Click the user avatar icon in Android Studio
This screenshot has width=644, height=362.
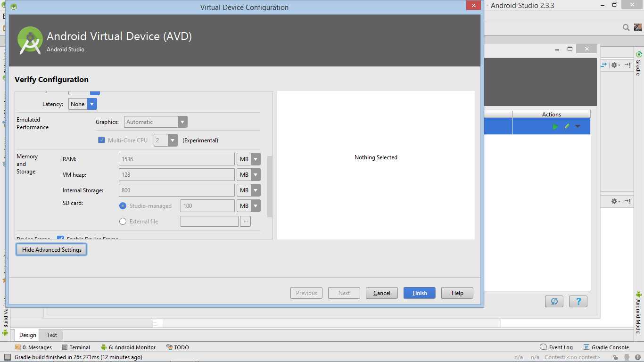[637, 28]
